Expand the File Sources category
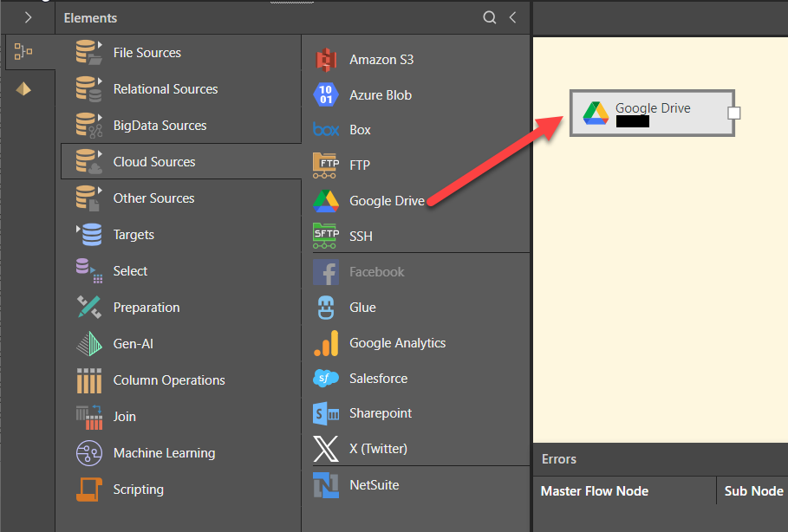Image resolution: width=788 pixels, height=532 pixels. (147, 53)
